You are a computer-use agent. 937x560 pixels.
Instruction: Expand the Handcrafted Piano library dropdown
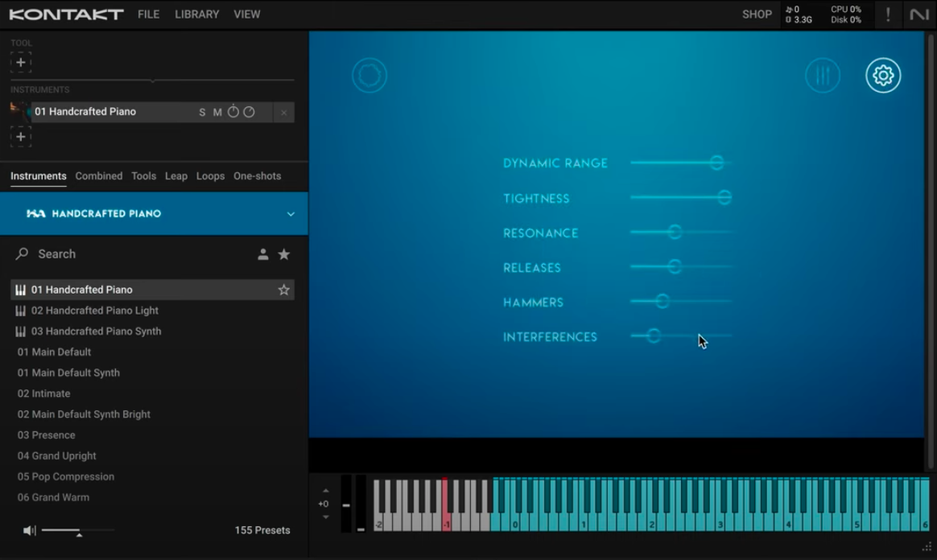[x=154, y=214]
